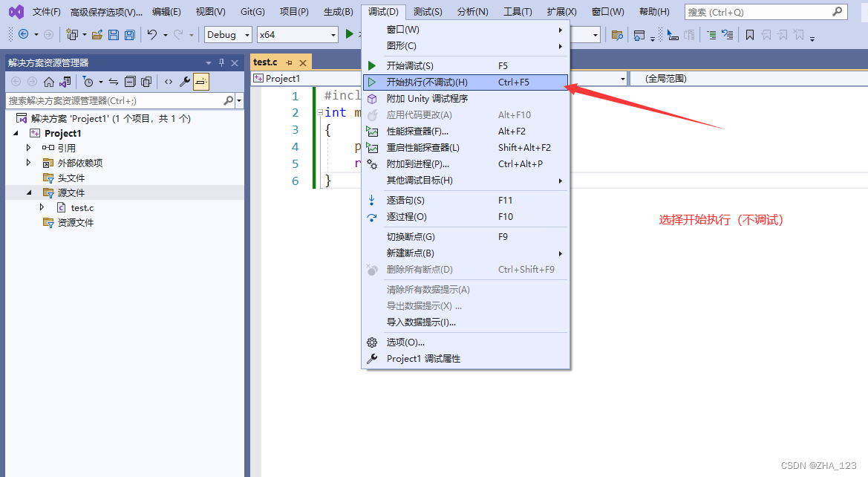Open the 全局范围 scope dropdown
The height and width of the screenshot is (477, 868).
tap(749, 79)
